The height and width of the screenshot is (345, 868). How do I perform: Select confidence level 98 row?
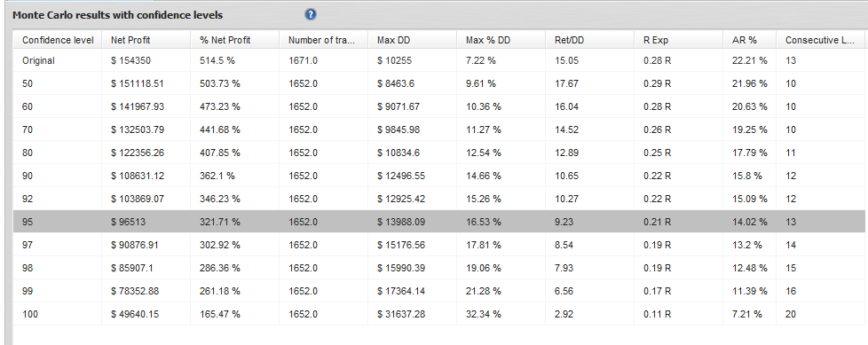pyautogui.click(x=439, y=268)
